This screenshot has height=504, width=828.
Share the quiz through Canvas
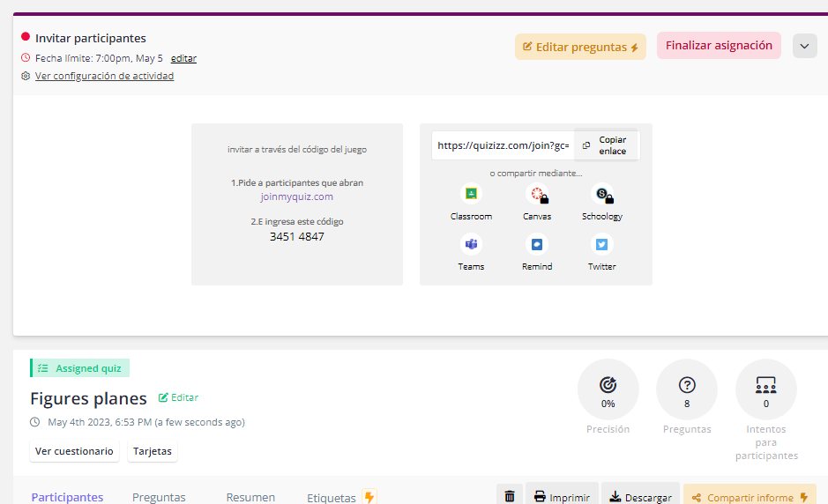click(536, 195)
